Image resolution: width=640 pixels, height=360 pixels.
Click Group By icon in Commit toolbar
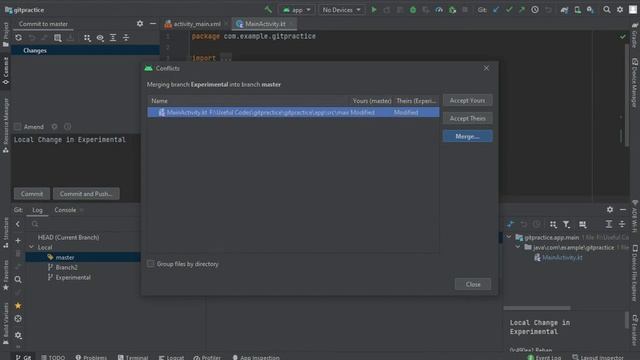87,38
